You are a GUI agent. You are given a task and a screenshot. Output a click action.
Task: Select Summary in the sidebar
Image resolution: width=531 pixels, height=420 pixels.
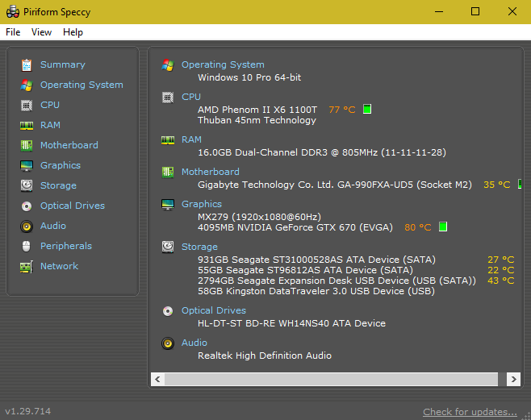pyautogui.click(x=62, y=64)
